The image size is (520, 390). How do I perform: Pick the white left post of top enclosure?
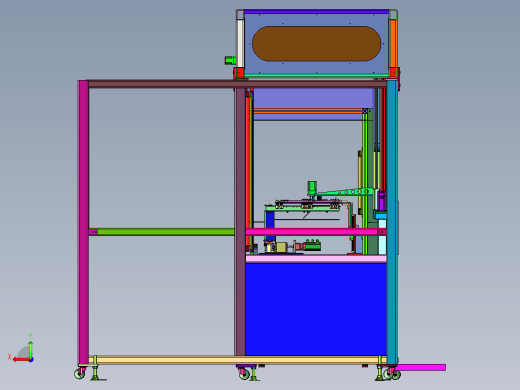tap(240, 43)
